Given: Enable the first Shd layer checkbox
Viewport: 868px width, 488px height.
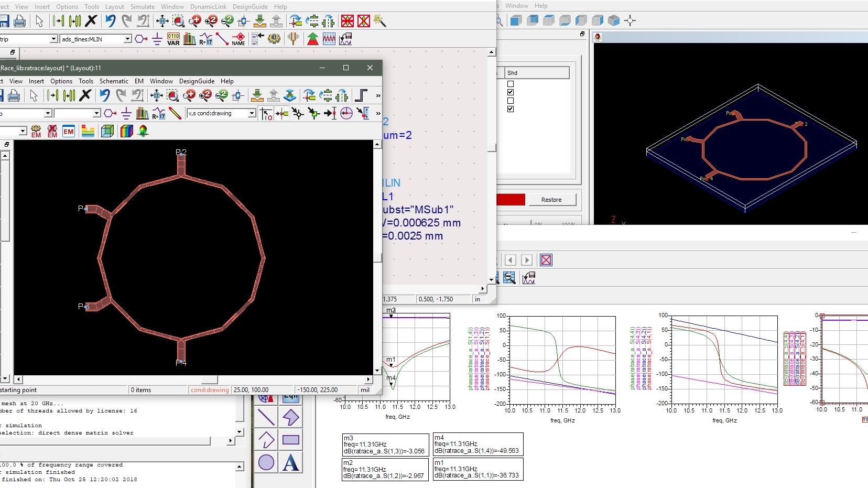Looking at the screenshot, I should [x=511, y=84].
